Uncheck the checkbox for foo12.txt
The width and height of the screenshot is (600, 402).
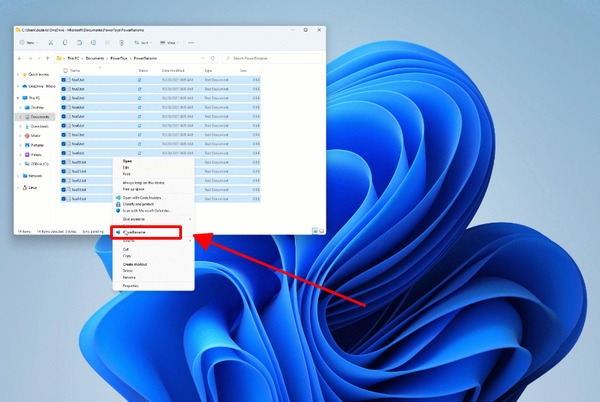tap(64, 181)
